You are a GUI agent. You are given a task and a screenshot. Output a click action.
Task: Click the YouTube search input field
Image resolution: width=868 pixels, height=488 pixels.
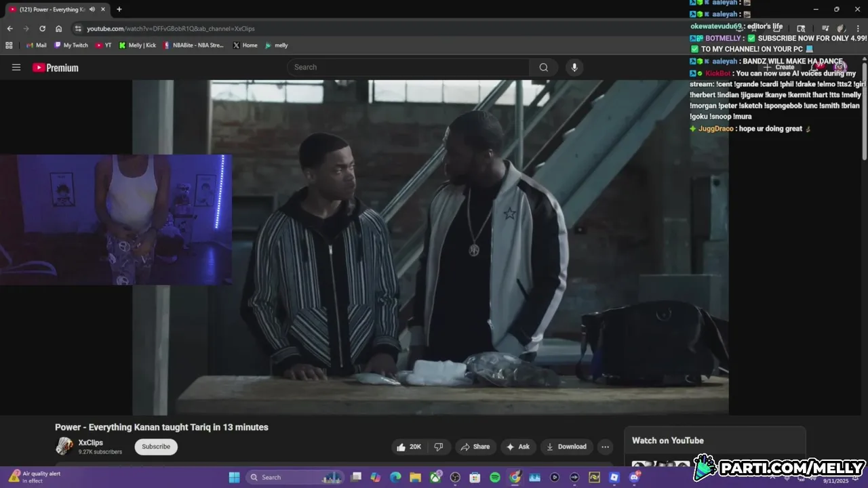click(x=408, y=67)
